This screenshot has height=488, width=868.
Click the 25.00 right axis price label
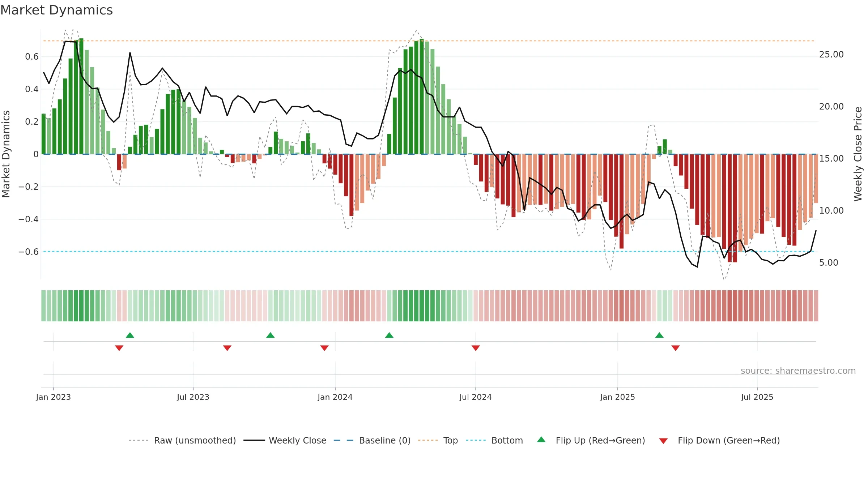(x=831, y=55)
